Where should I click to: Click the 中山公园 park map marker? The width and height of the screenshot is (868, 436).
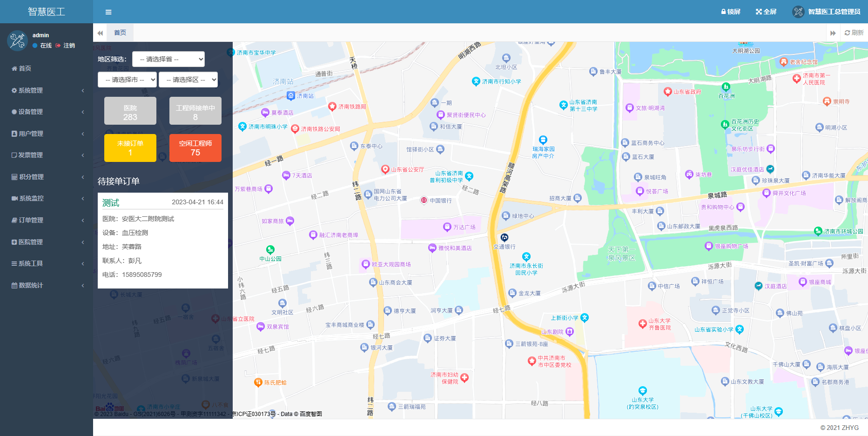270,250
